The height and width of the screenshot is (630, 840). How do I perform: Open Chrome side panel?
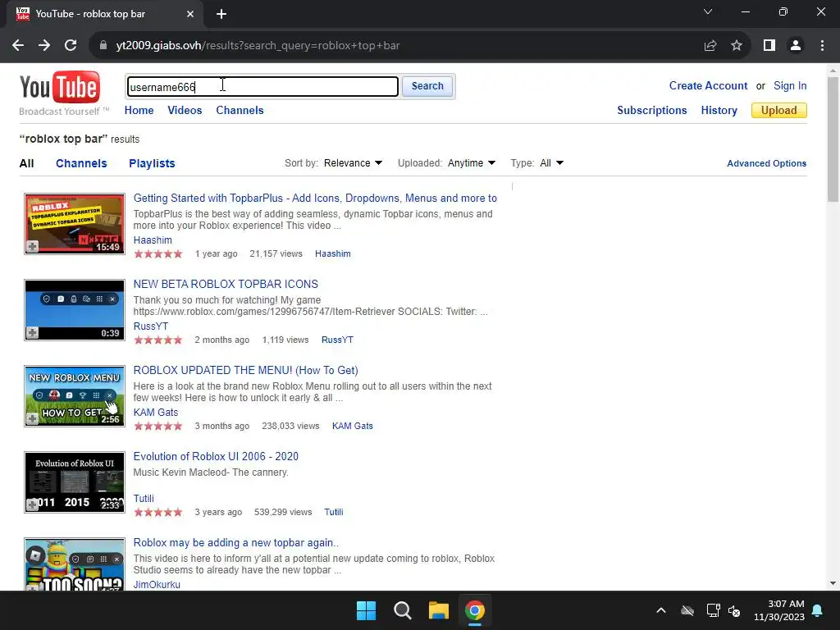click(x=769, y=46)
